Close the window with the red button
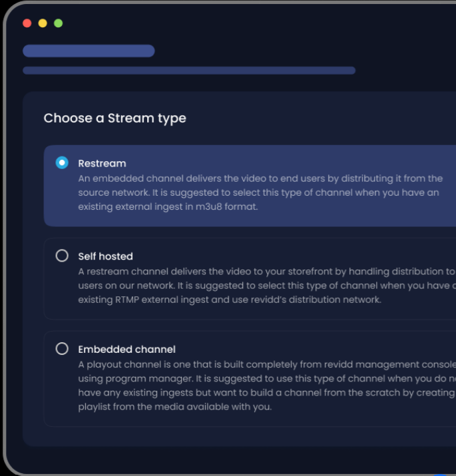The image size is (456, 476). [27, 23]
